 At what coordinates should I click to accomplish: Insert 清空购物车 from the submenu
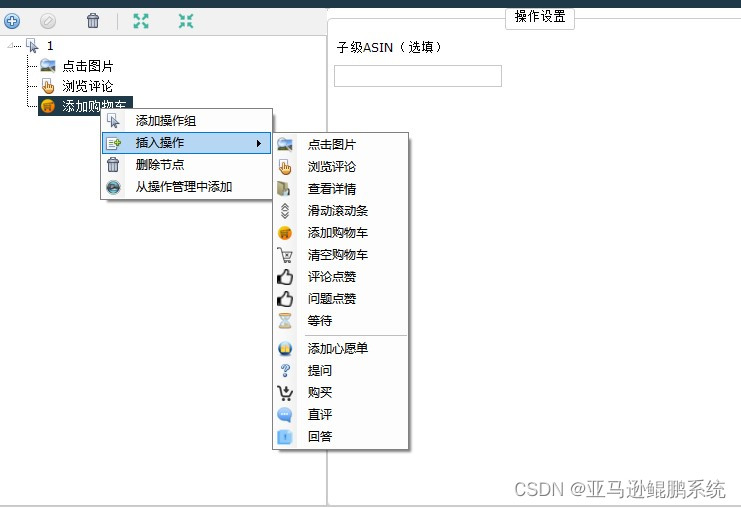tap(341, 255)
